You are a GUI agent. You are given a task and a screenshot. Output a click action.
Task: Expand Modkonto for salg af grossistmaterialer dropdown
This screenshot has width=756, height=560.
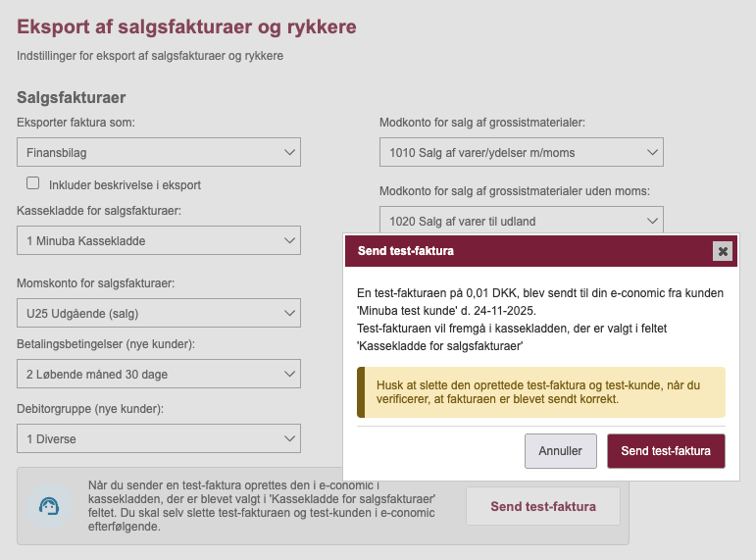click(521, 152)
